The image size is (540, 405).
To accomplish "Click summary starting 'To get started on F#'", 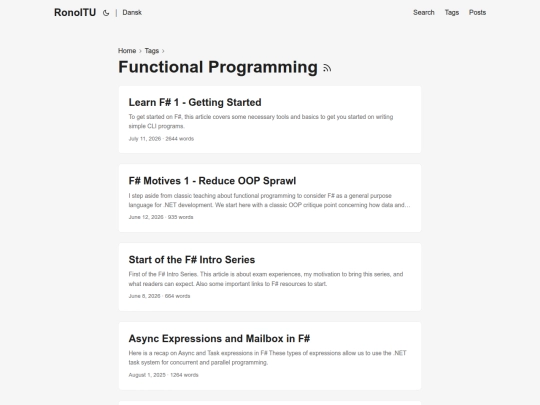I will pos(261,122).
